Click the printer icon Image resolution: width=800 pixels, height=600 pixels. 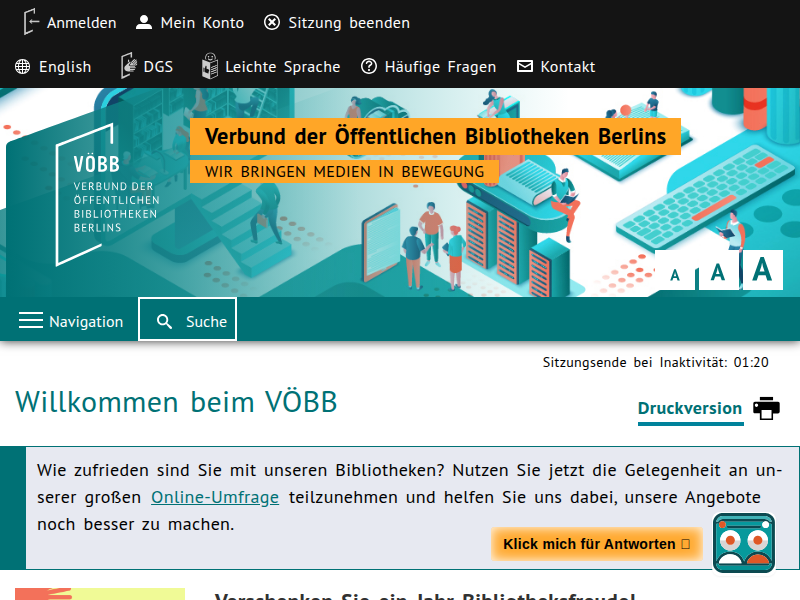point(766,408)
